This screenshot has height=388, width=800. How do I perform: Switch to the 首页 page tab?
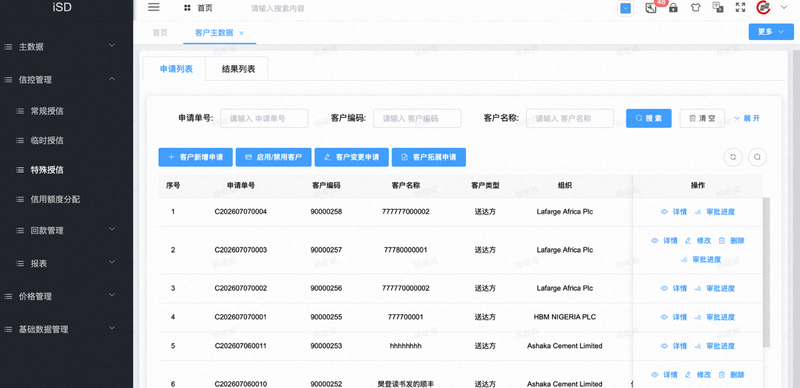[160, 33]
